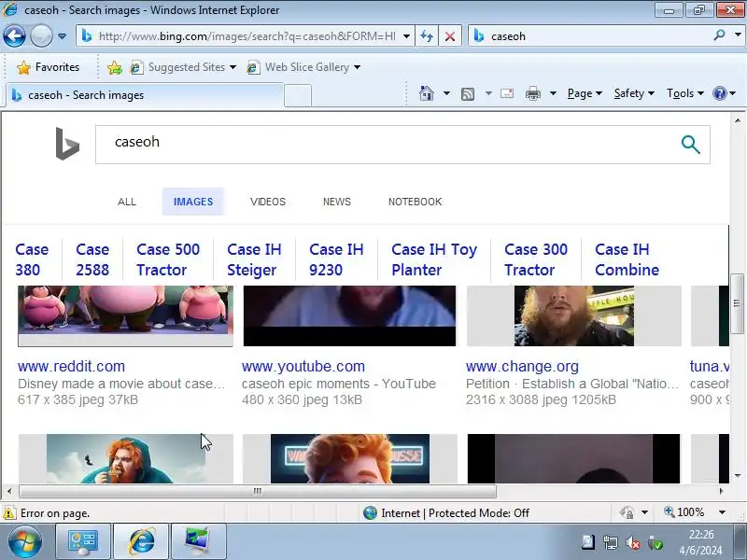Click the Case 380 suggestion
This screenshot has width=747, height=560.
pyautogui.click(x=32, y=259)
